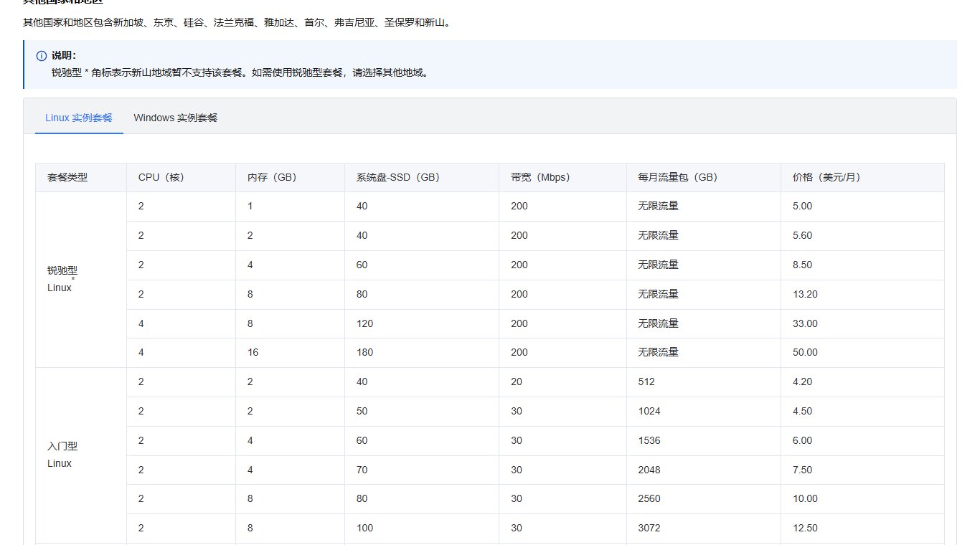
Task: Click the price 5.00 cell
Action: click(862, 206)
